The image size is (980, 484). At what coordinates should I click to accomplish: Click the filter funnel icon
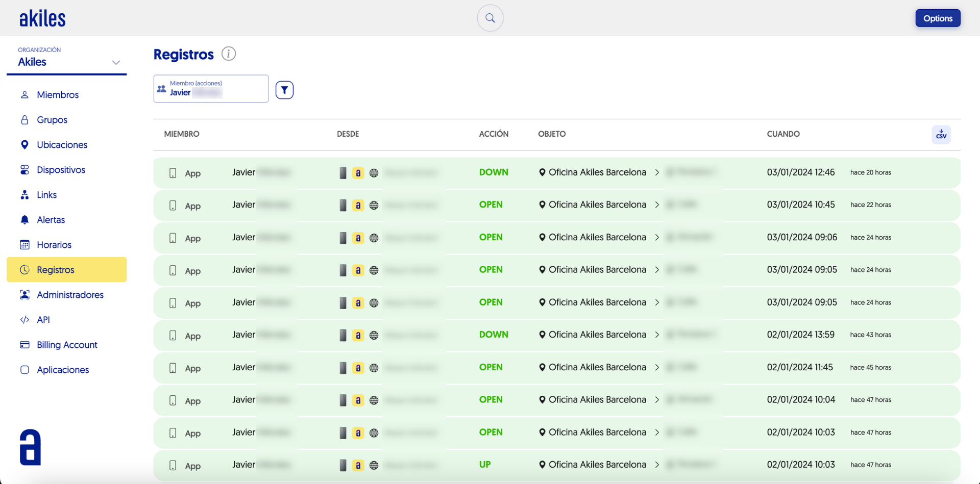point(284,90)
